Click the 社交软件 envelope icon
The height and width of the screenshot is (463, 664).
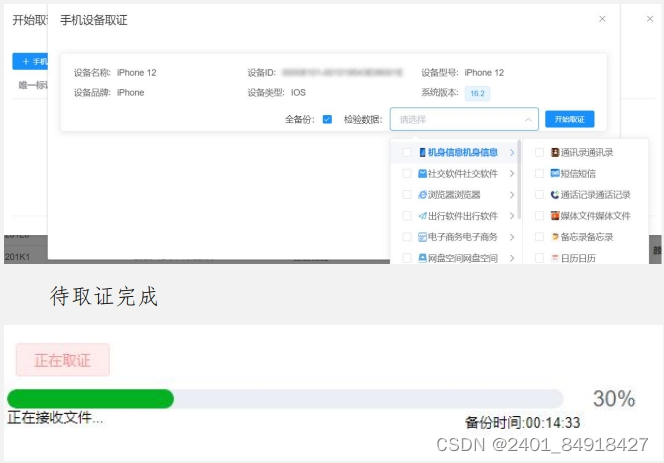pos(422,174)
